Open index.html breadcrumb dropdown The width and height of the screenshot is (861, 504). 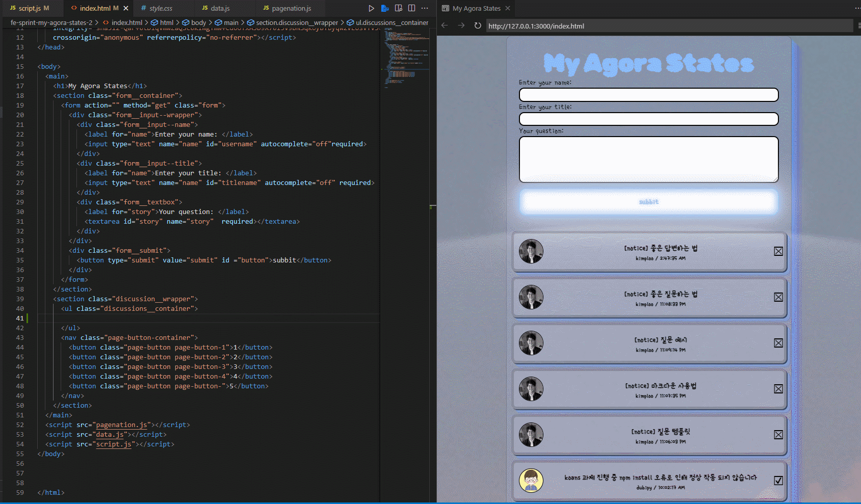click(122, 22)
